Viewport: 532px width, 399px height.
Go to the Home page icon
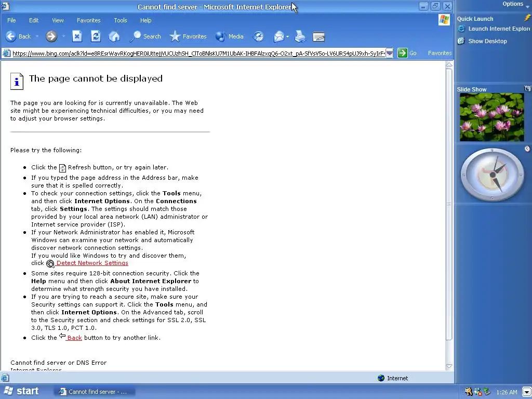114,36
